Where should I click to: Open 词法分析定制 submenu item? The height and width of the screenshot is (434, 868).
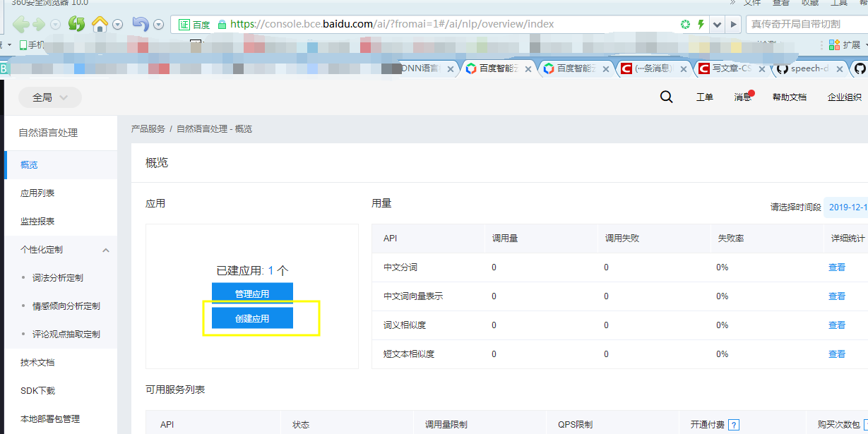click(58, 278)
